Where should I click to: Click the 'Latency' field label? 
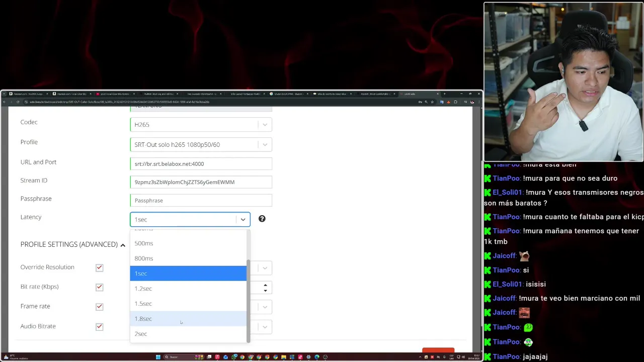(x=31, y=217)
